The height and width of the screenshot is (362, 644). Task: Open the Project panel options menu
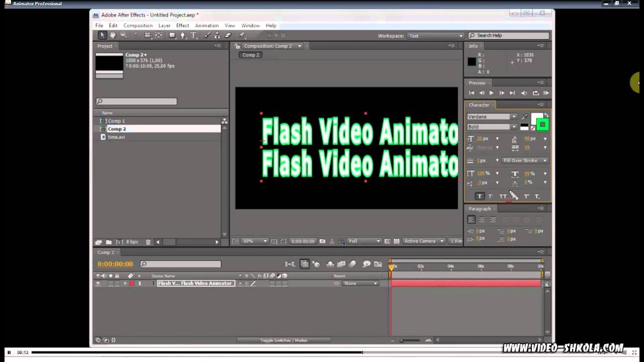[x=217, y=46]
